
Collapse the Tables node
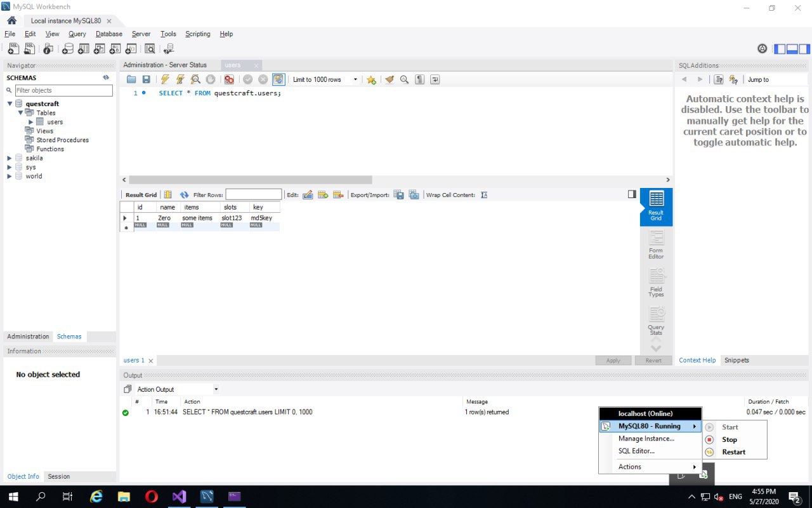pos(20,112)
